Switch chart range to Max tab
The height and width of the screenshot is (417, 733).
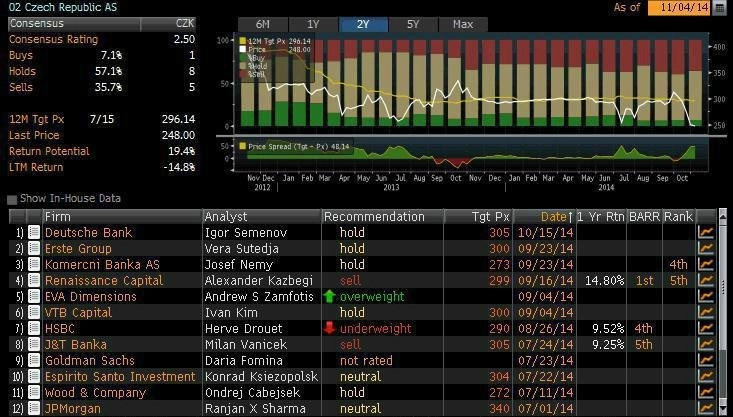463,24
